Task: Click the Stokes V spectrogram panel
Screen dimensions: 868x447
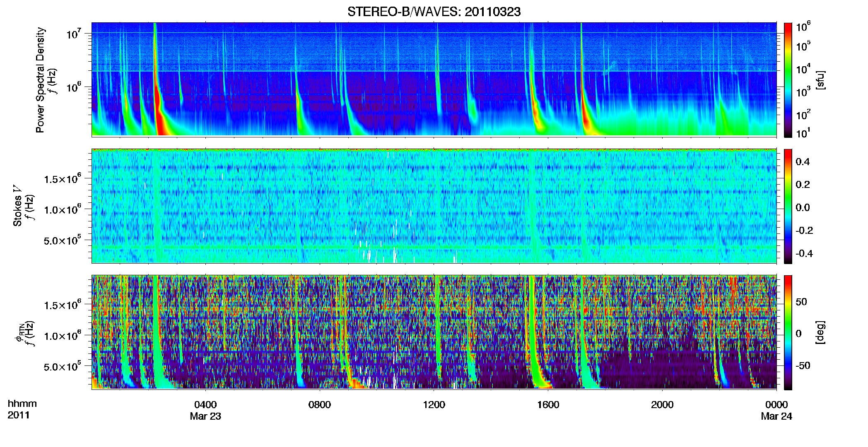Action: coord(434,206)
